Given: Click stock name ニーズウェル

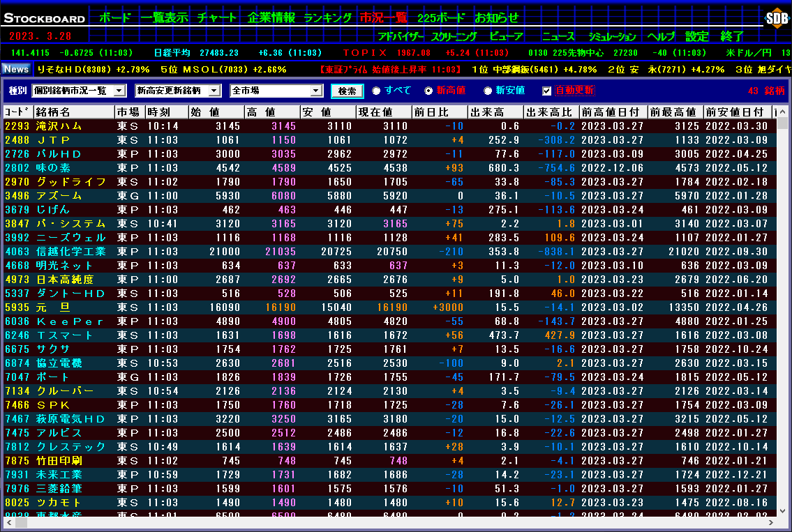Looking at the screenshot, I should [70, 238].
